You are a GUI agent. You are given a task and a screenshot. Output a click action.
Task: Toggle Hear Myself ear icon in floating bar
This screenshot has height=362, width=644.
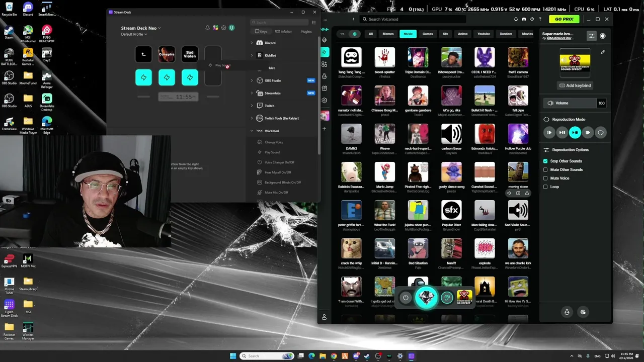[447, 298]
